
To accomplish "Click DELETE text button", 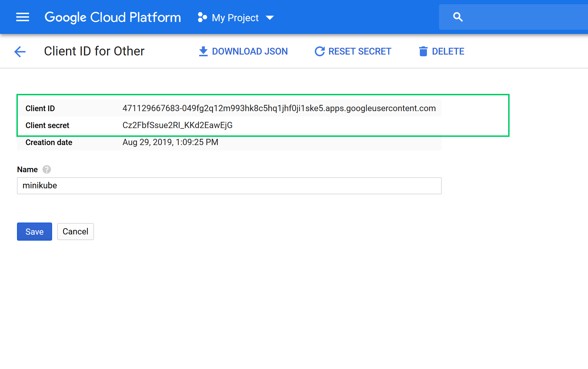I will [448, 51].
